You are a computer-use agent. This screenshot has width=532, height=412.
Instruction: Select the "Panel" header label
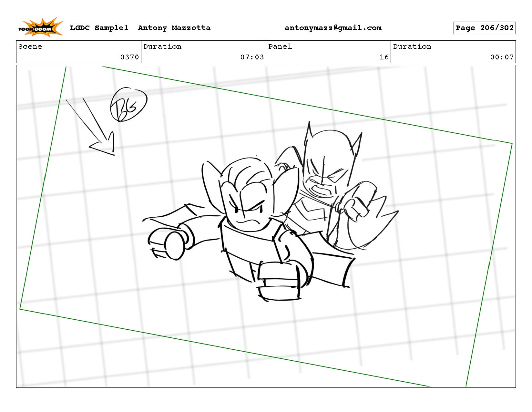pos(280,46)
